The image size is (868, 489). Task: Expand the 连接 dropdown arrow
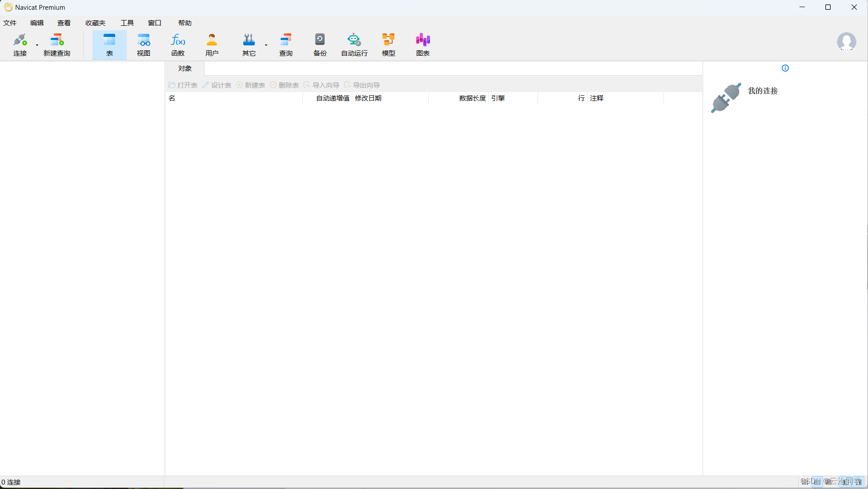click(x=37, y=45)
